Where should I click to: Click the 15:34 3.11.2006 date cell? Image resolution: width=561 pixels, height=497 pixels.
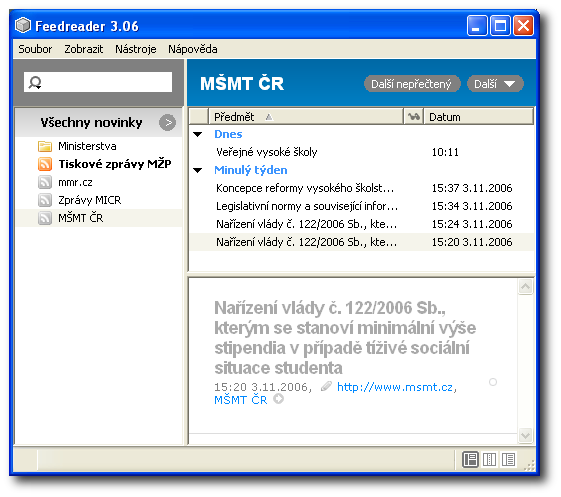pyautogui.click(x=472, y=206)
